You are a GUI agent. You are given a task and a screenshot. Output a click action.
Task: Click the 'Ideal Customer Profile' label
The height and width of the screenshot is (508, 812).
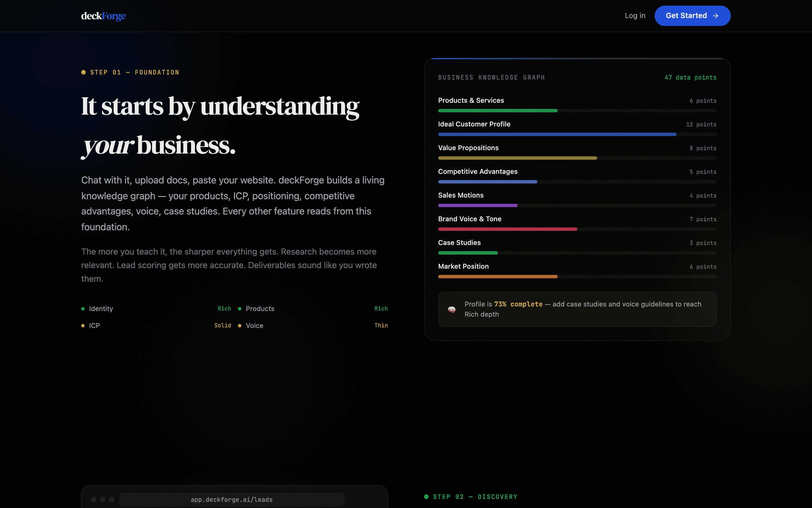474,124
